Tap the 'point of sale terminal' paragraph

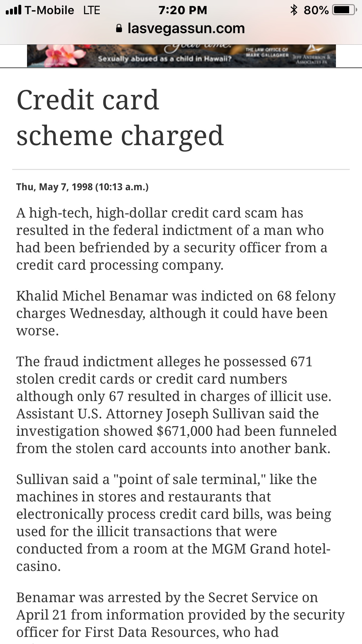tap(174, 523)
